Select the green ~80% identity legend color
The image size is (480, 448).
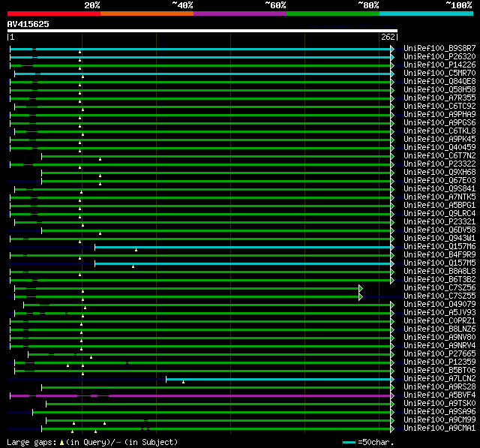click(332, 13)
